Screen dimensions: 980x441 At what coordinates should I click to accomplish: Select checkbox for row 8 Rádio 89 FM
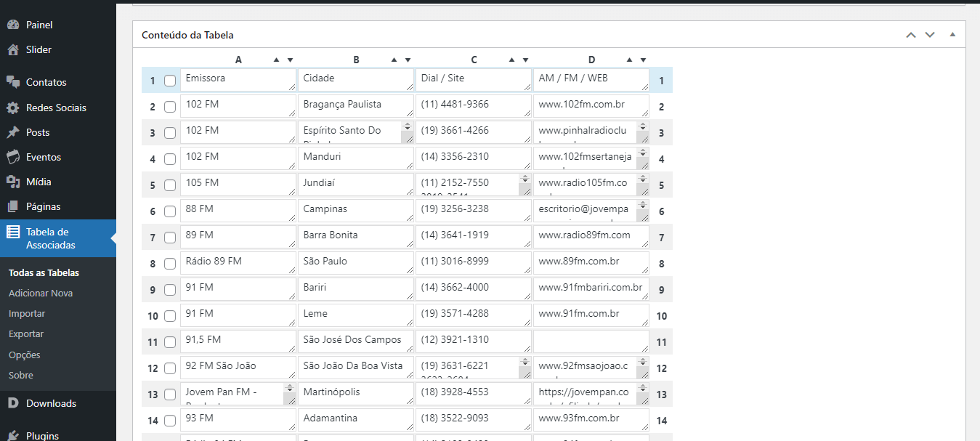[x=170, y=264]
